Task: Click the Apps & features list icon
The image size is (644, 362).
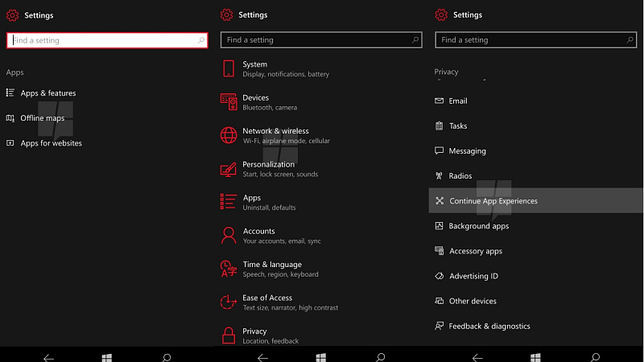Action: pos(10,93)
